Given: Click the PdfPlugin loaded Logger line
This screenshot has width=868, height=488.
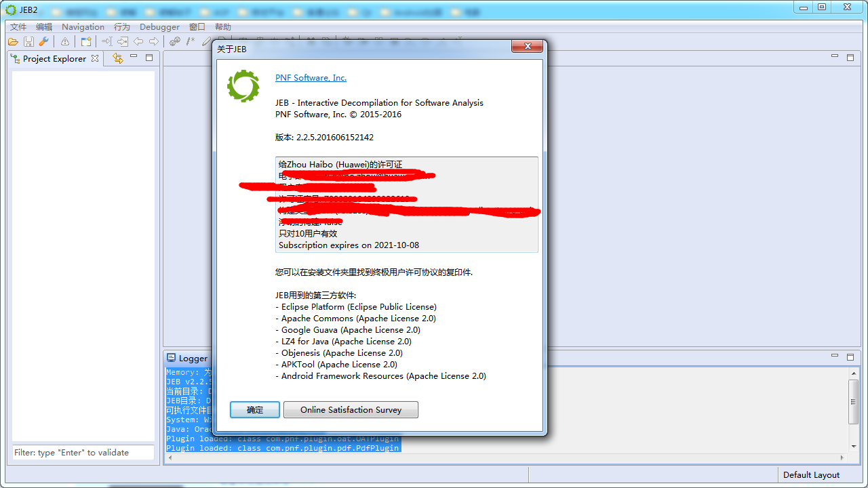Looking at the screenshot, I should click(283, 448).
